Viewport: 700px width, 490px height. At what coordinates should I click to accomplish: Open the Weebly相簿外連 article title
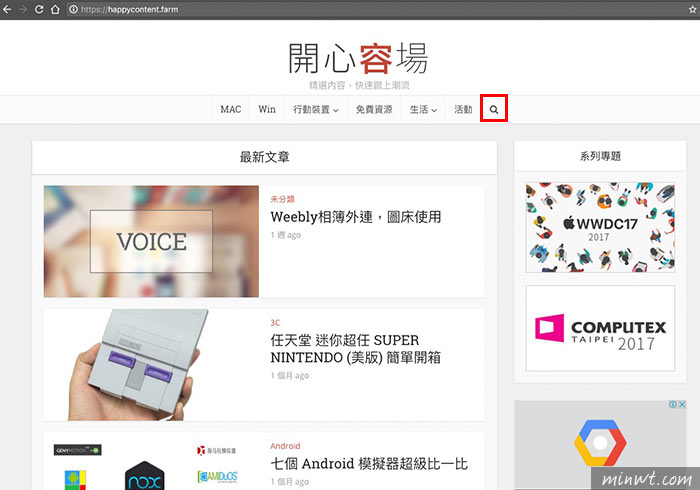click(356, 217)
